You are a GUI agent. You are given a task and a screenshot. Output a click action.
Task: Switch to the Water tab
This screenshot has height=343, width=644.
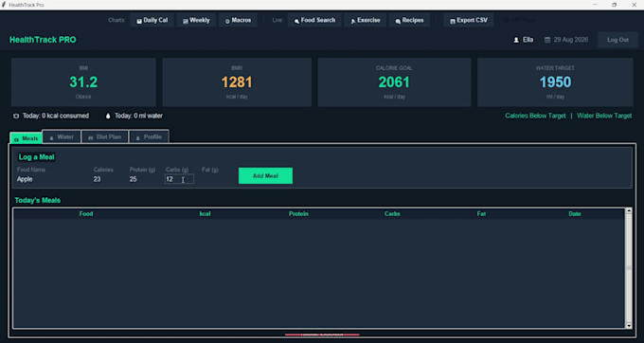click(62, 136)
